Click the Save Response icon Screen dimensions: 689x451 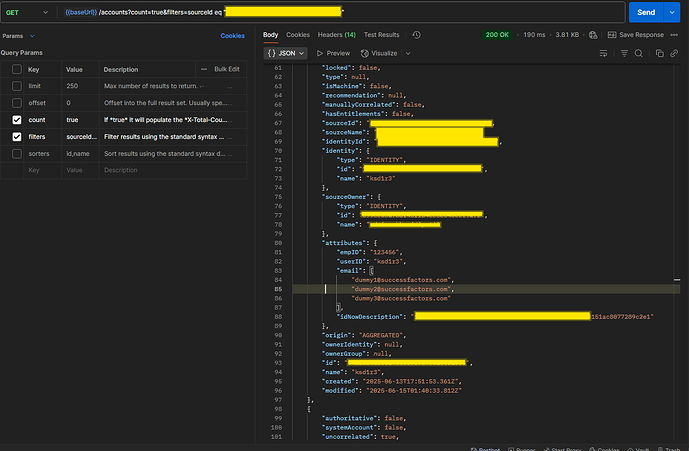pos(612,35)
